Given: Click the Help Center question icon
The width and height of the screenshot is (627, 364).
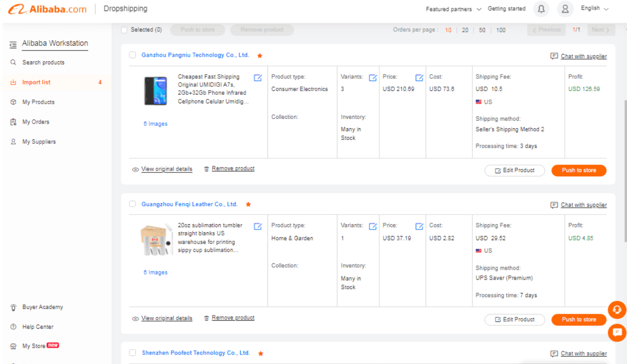Looking at the screenshot, I should tap(13, 326).
